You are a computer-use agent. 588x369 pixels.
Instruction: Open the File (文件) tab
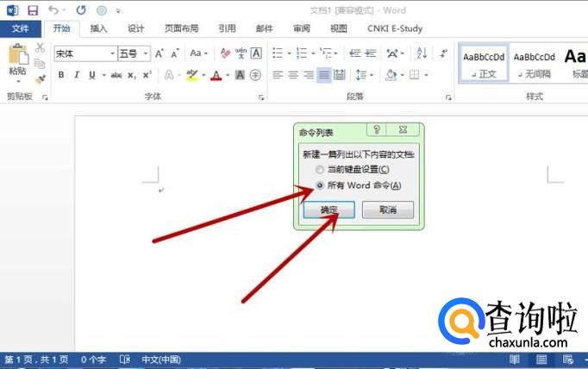(20, 28)
